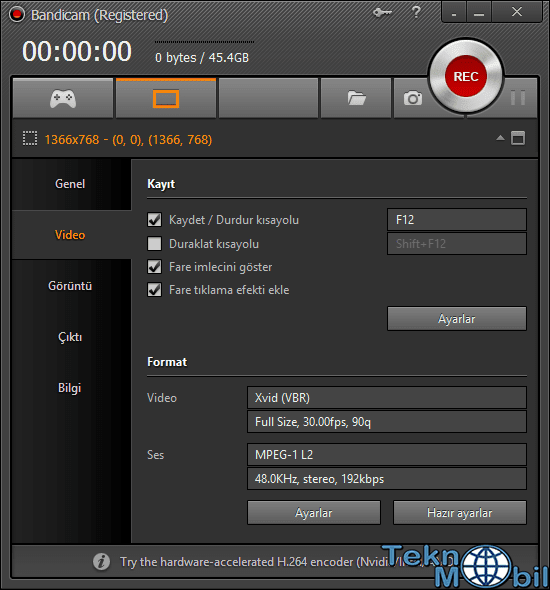
Task: Click the pause recording icon
Action: tap(518, 98)
